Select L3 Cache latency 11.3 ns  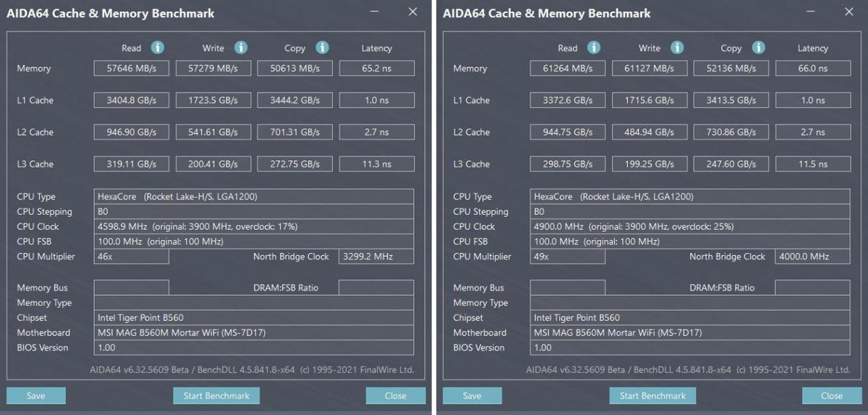click(x=377, y=163)
